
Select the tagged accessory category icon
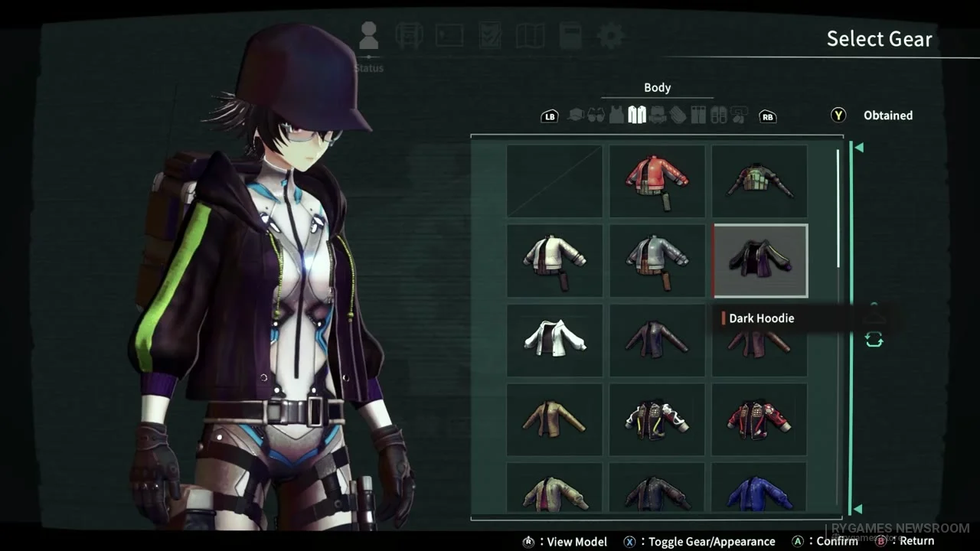[x=739, y=116]
